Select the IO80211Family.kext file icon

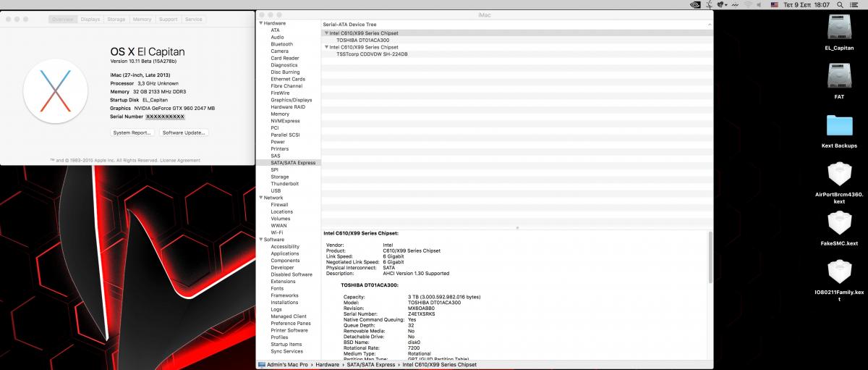point(839,272)
